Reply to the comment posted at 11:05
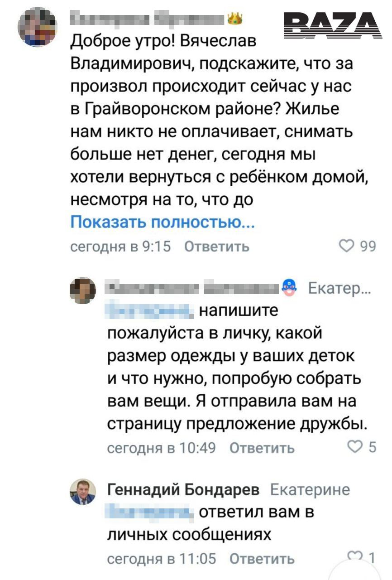The height and width of the screenshot is (580, 392). pyautogui.click(x=262, y=559)
